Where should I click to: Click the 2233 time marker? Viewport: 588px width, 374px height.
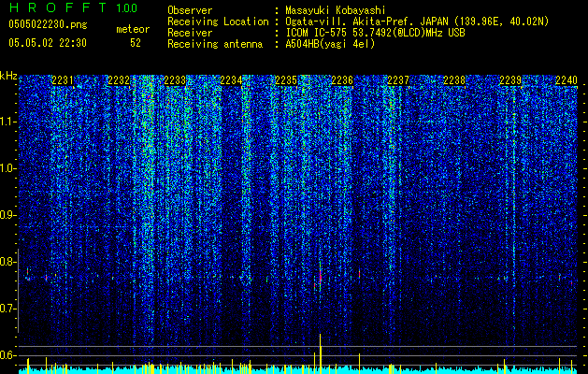coord(175,80)
